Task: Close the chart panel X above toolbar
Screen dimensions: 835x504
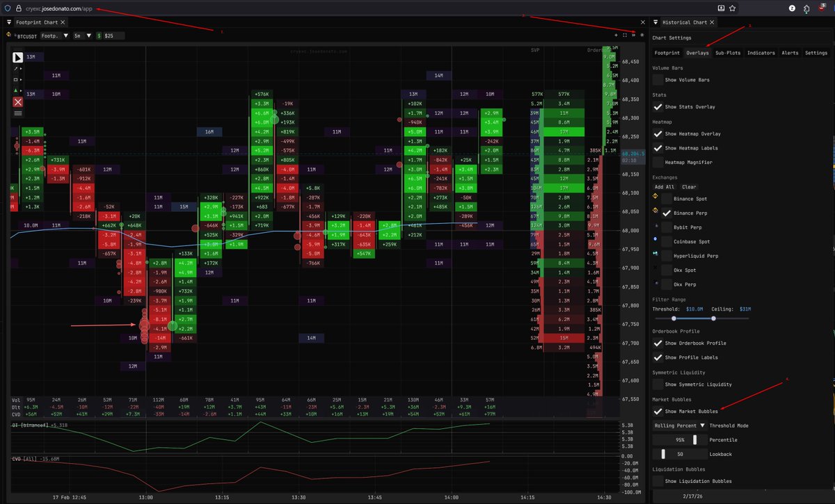Action: pos(642,22)
